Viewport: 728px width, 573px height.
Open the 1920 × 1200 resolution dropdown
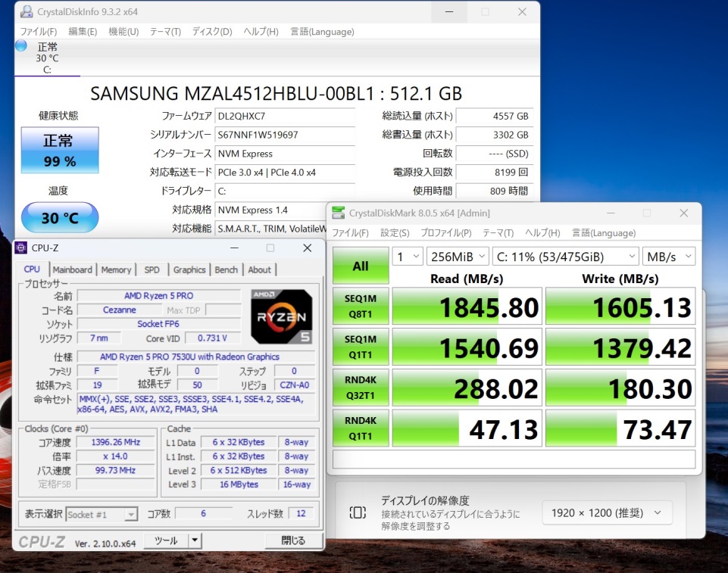607,512
